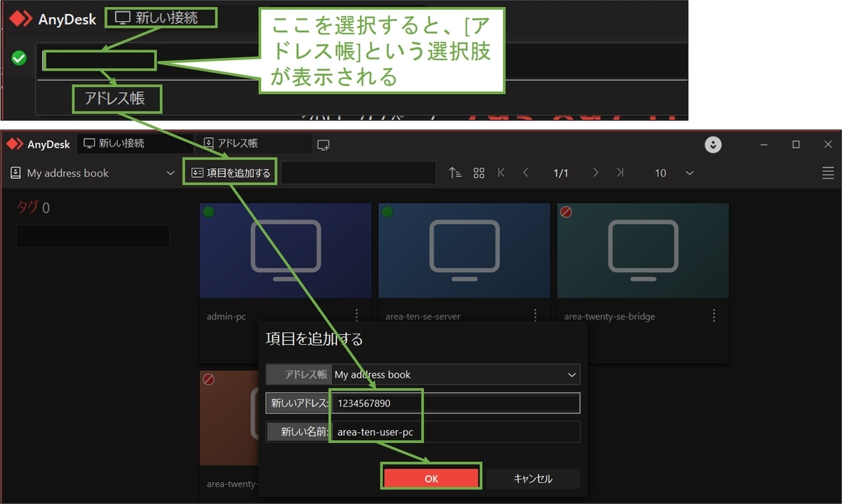The height and width of the screenshot is (504, 842).
Task: Click the green check status icon
Action: point(20,58)
